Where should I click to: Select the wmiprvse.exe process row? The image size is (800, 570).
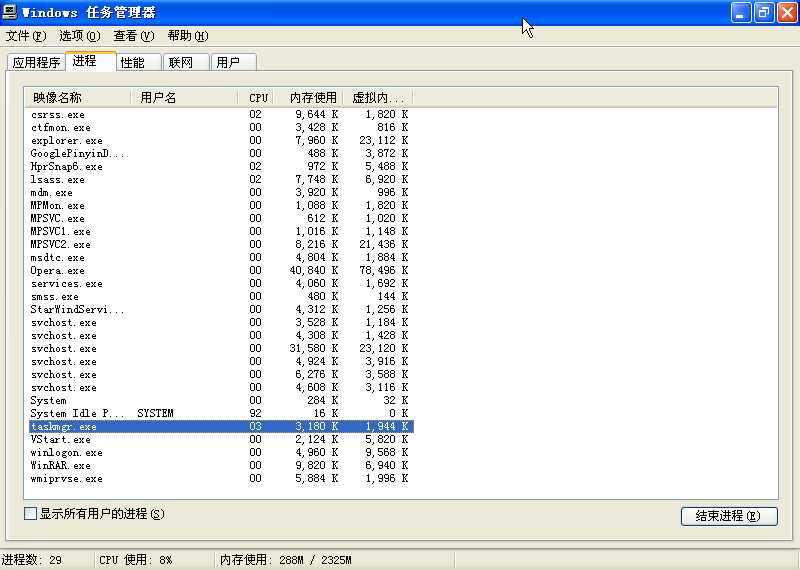[x=221, y=479]
